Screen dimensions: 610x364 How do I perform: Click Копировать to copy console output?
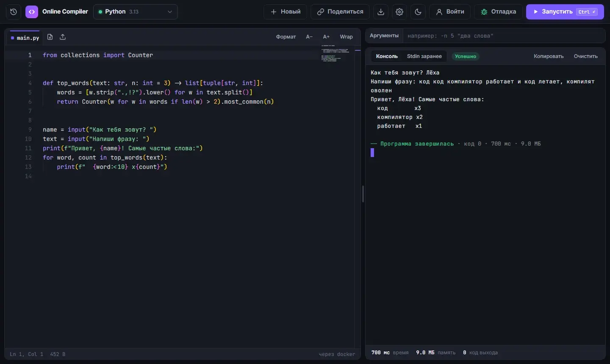[x=549, y=56]
